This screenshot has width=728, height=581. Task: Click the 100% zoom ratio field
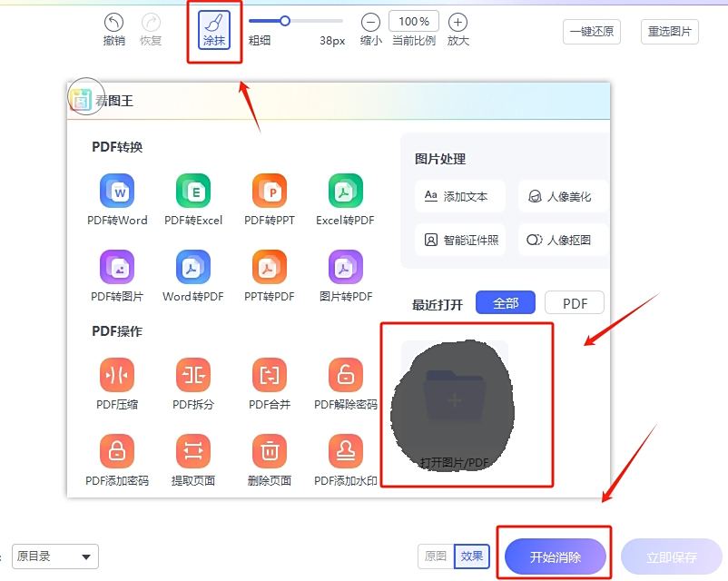414,22
